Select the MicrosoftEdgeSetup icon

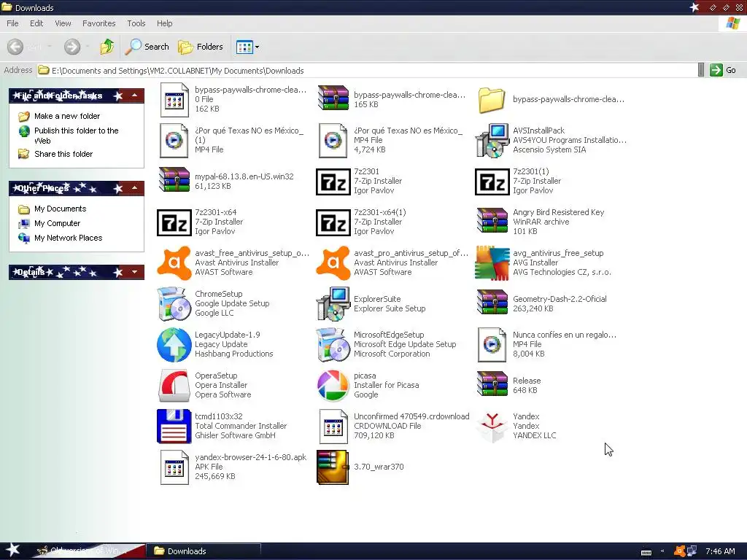pos(333,345)
